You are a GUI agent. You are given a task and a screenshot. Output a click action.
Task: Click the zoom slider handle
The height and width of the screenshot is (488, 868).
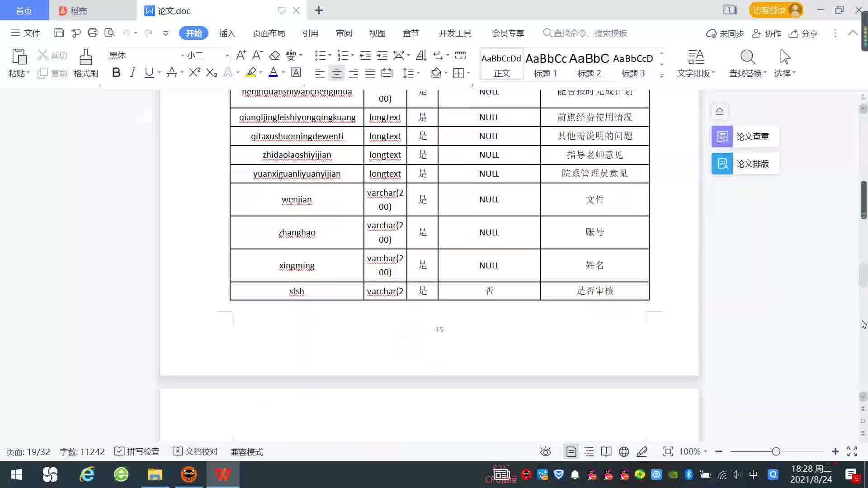point(776,452)
